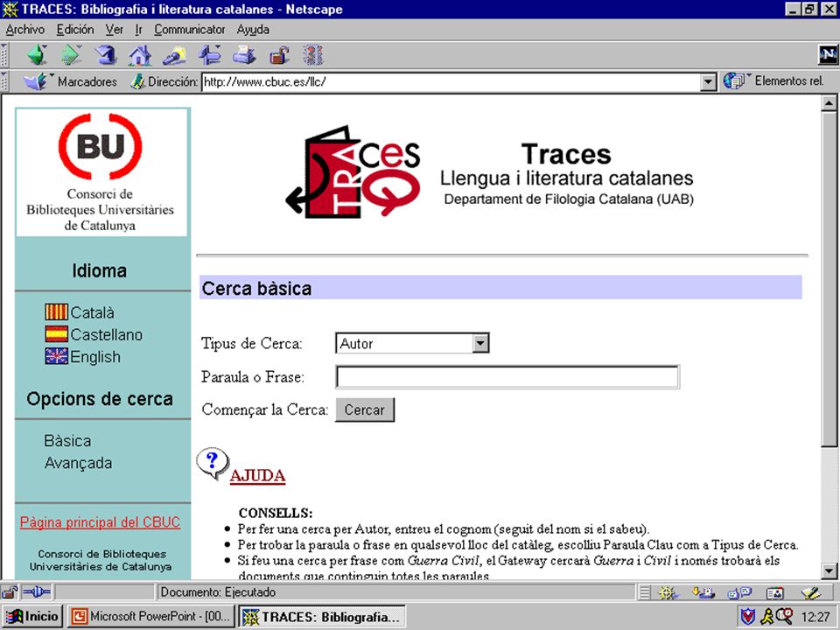
Task: Open the Security padlock toolbar icon
Action: coord(279,55)
